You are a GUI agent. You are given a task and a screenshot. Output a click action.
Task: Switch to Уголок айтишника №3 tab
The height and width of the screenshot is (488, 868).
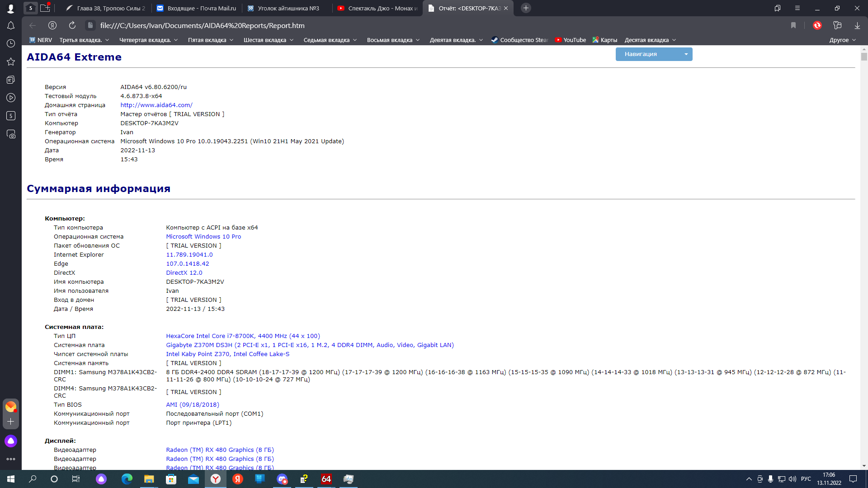[287, 8]
